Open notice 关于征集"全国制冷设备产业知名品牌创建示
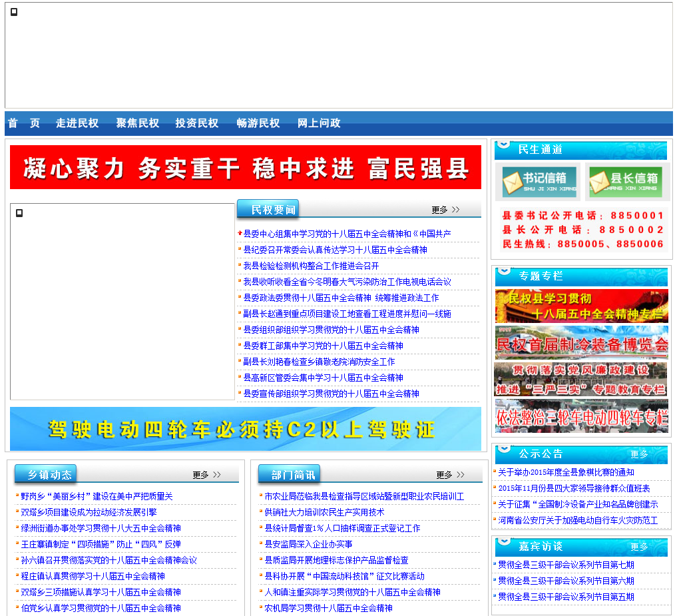 [x=578, y=505]
